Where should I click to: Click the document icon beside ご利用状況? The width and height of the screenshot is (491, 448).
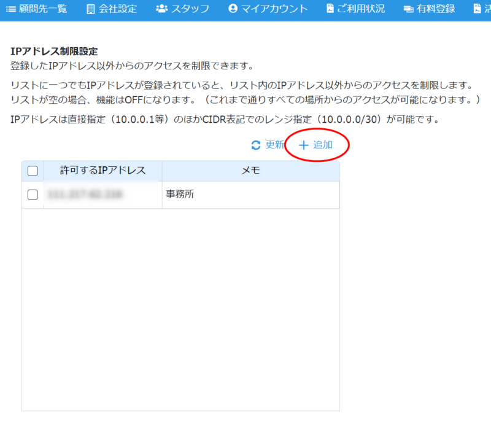pos(330,9)
